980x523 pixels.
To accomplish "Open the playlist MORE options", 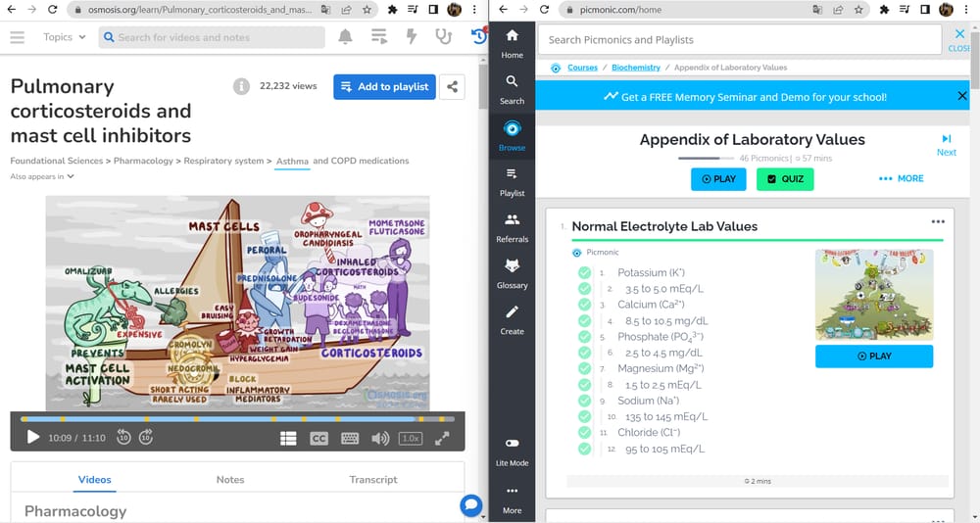I will click(x=901, y=178).
